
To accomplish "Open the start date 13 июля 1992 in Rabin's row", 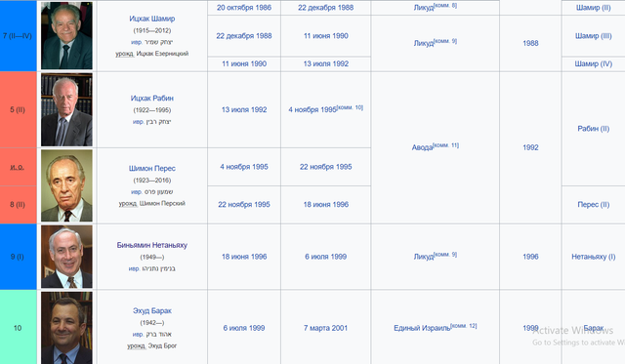I will click(244, 109).
